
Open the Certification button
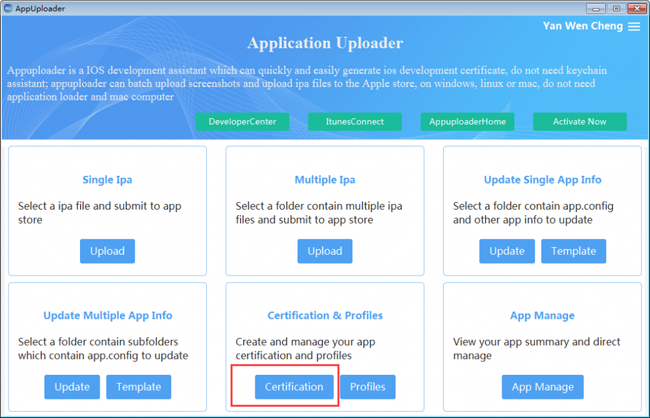coord(294,387)
